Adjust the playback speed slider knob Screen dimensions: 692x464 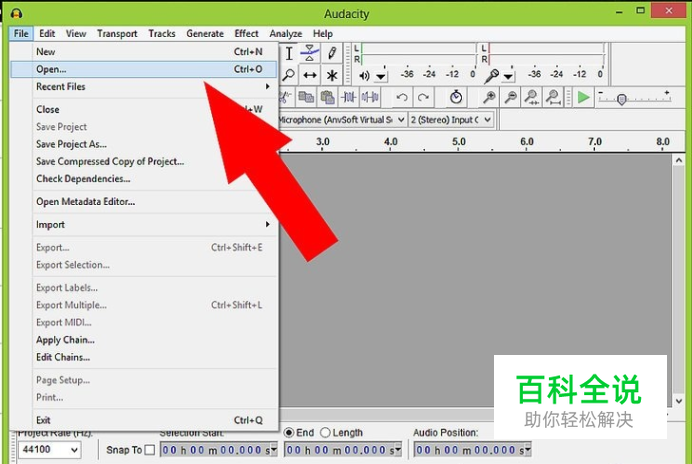tap(621, 99)
